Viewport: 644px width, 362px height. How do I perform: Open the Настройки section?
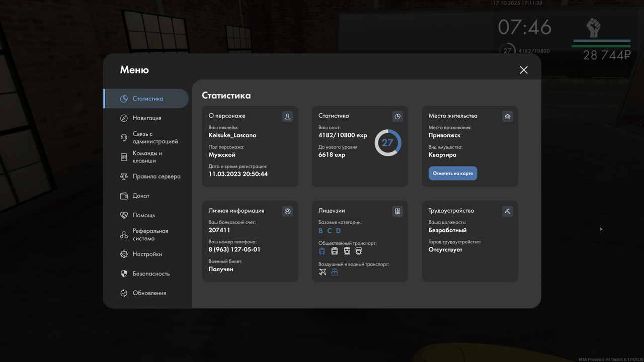coord(146,254)
